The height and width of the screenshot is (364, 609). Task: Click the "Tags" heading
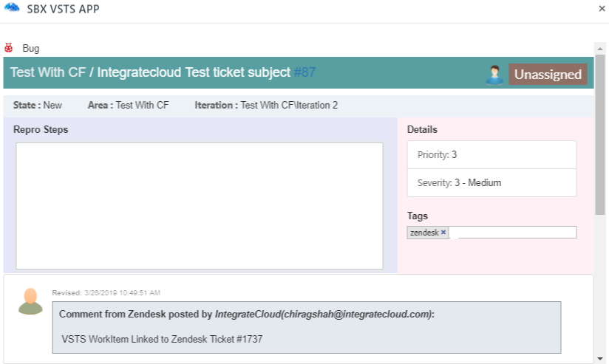[x=418, y=216]
